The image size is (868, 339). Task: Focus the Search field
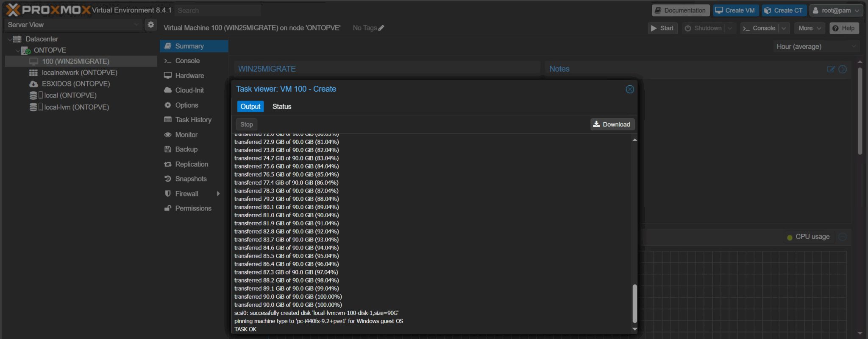click(217, 10)
